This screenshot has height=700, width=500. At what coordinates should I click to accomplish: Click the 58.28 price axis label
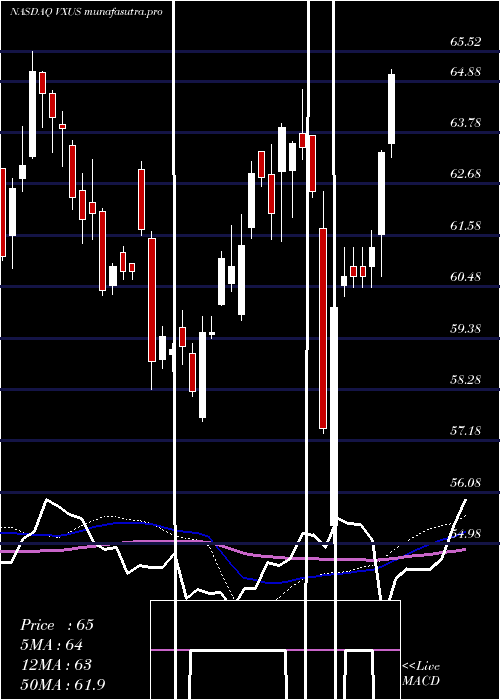[x=466, y=380]
